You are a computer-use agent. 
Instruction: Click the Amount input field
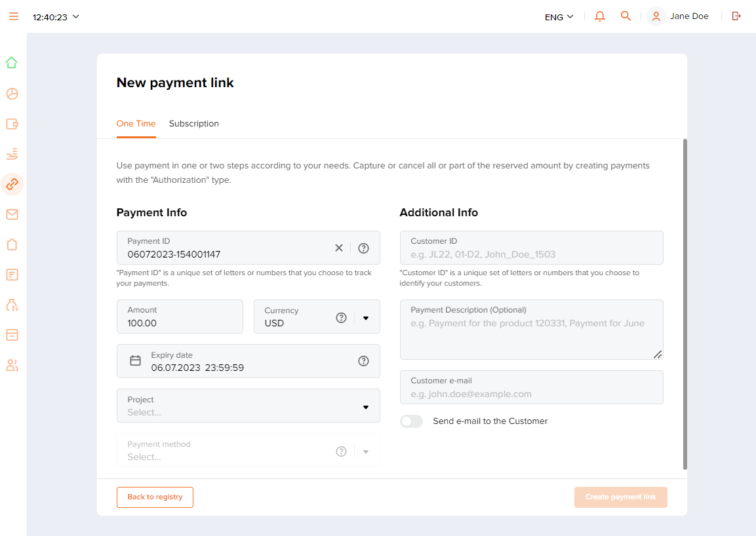180,316
